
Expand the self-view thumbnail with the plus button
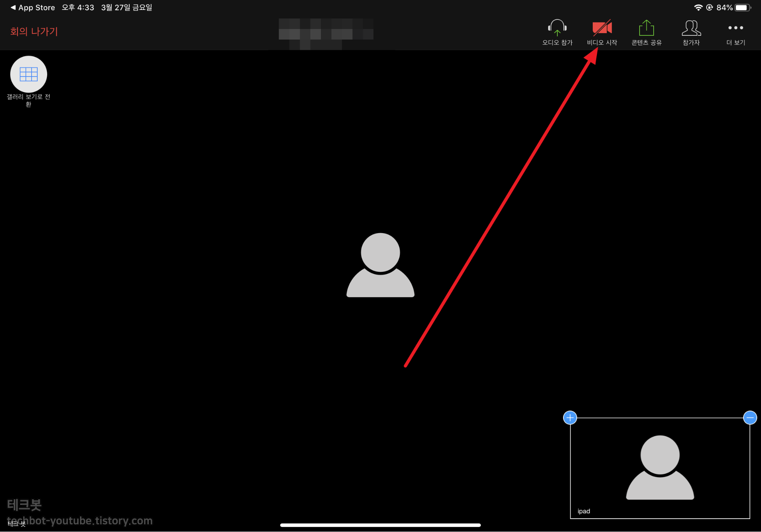(x=570, y=418)
